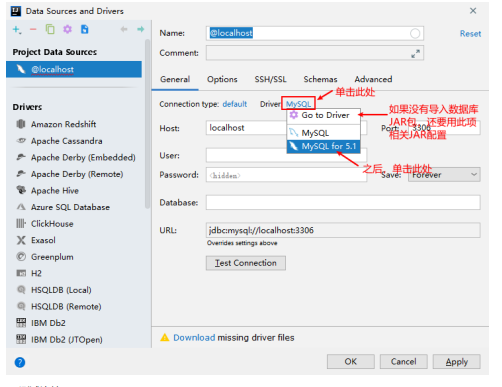The width and height of the screenshot is (502, 387).
Task: Select @localhost data source in list
Action: [x=74, y=69]
